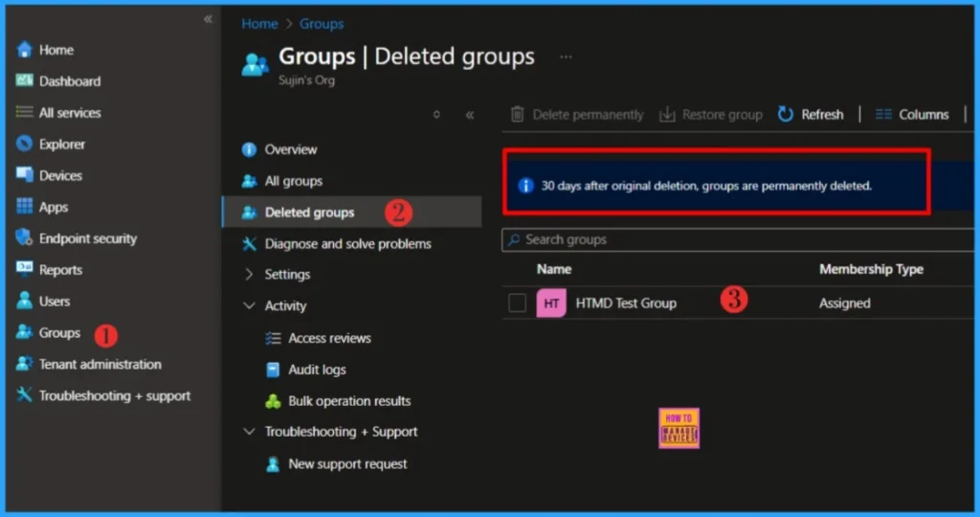Open the Audit logs page
The image size is (980, 517).
(317, 370)
